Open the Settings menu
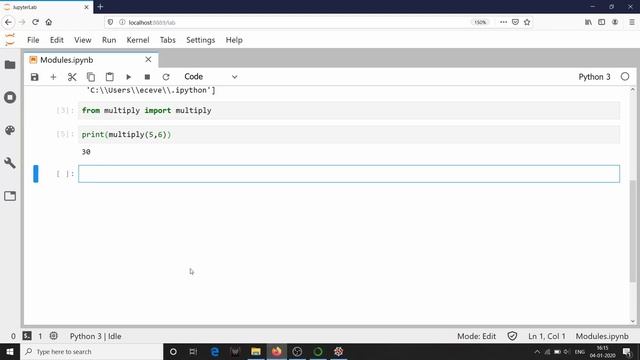This screenshot has width=640, height=360. pos(200,40)
